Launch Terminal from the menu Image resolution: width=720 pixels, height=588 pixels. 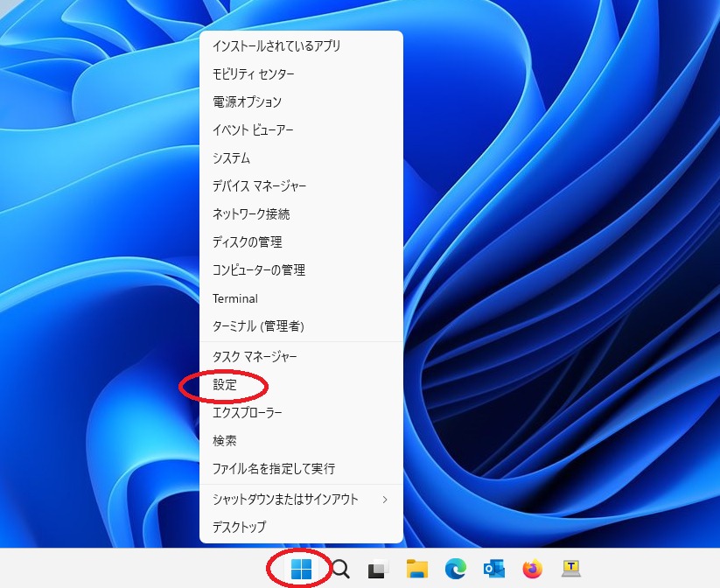[x=301, y=298]
